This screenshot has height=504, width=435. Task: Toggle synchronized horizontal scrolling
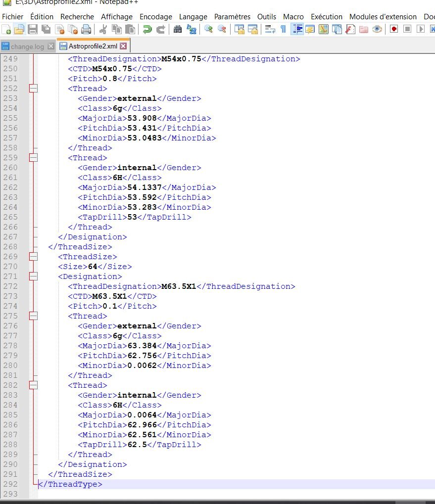pos(253,29)
